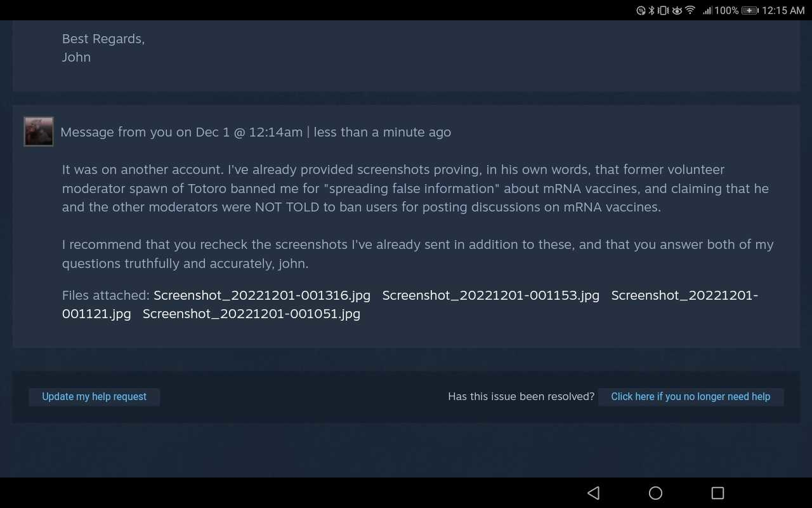Open attachment Screenshot_20221201-001316.jpg
Image resolution: width=812 pixels, height=508 pixels.
point(262,295)
